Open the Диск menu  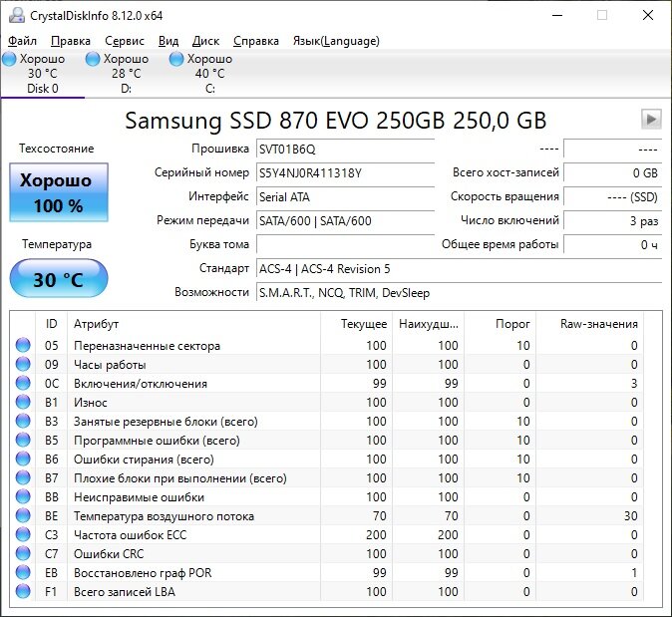[205, 41]
